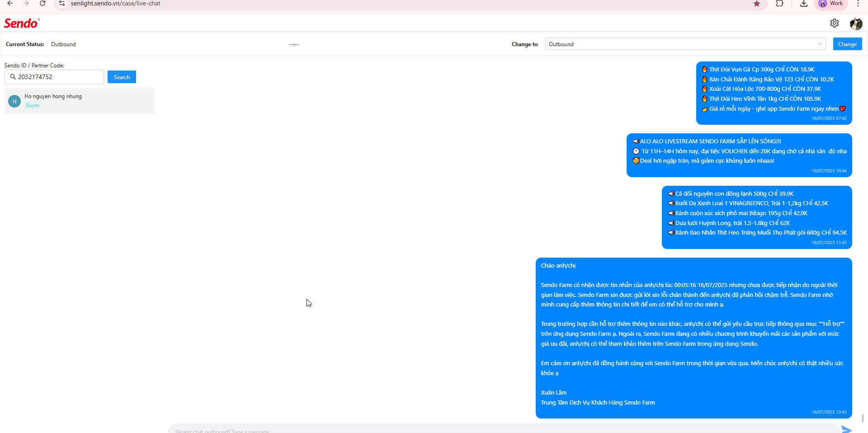Viewport: 868px width, 433px height.
Task: Open the settings gear icon
Action: (835, 23)
